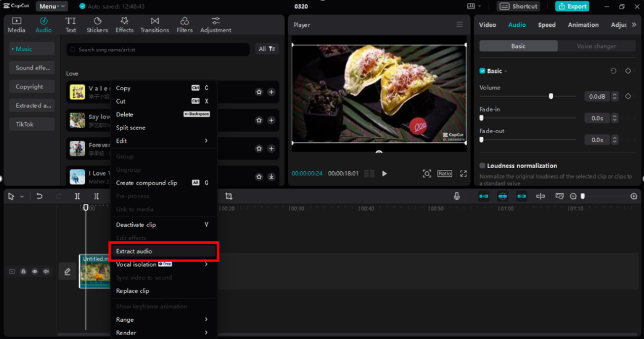Choose Deactivate clip
The height and width of the screenshot is (339, 644).
click(x=163, y=225)
